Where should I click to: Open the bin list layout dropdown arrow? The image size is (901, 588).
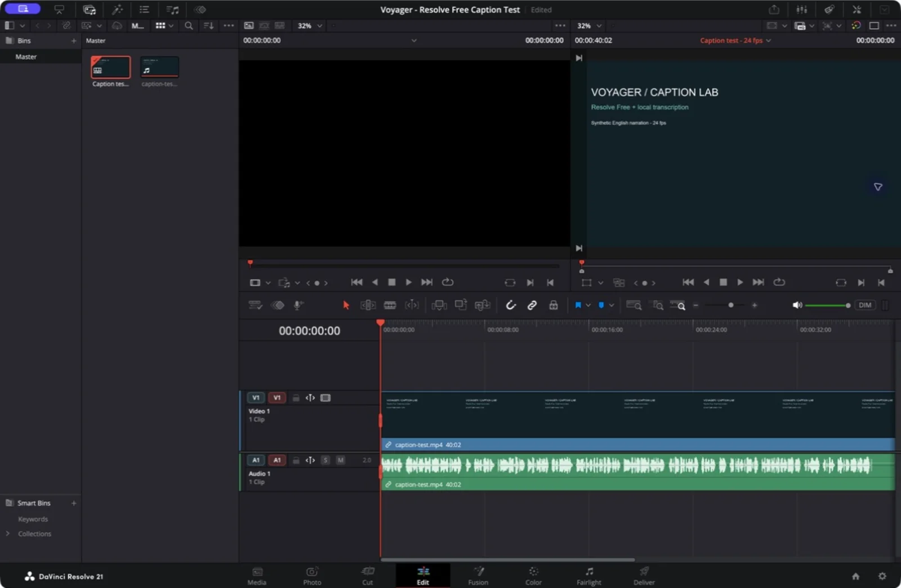(22, 26)
